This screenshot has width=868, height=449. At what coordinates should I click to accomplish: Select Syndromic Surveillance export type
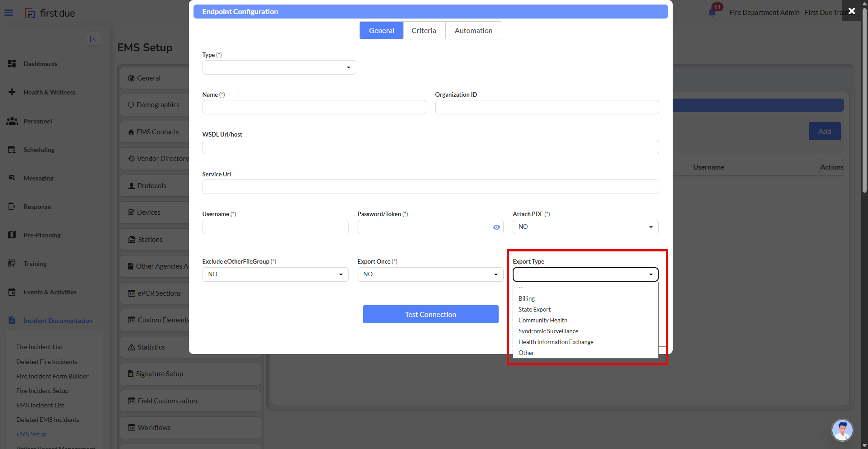click(548, 331)
